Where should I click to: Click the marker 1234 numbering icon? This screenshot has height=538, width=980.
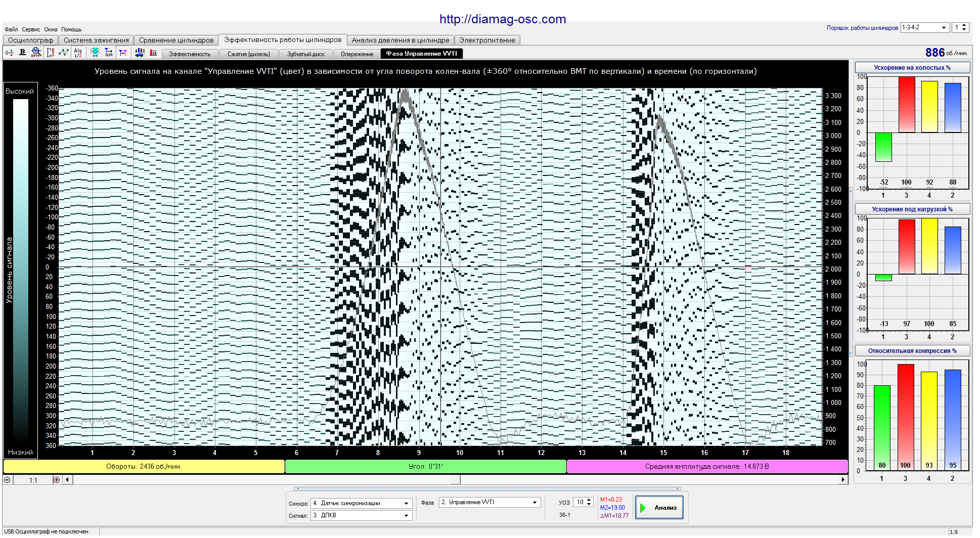(109, 52)
